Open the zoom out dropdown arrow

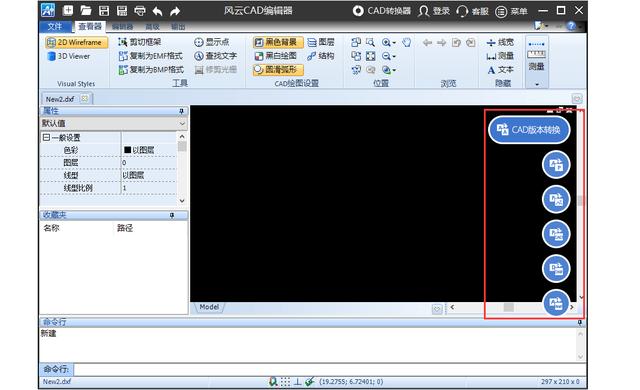(394, 57)
